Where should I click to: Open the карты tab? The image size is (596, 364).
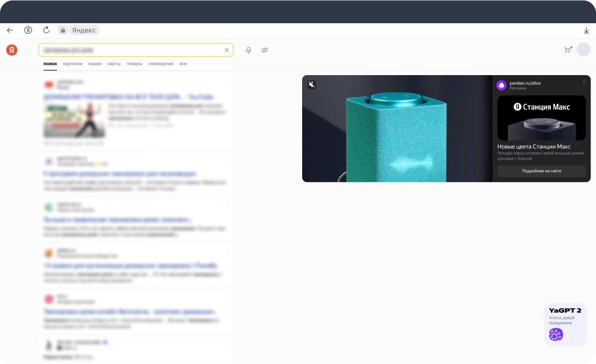[114, 64]
